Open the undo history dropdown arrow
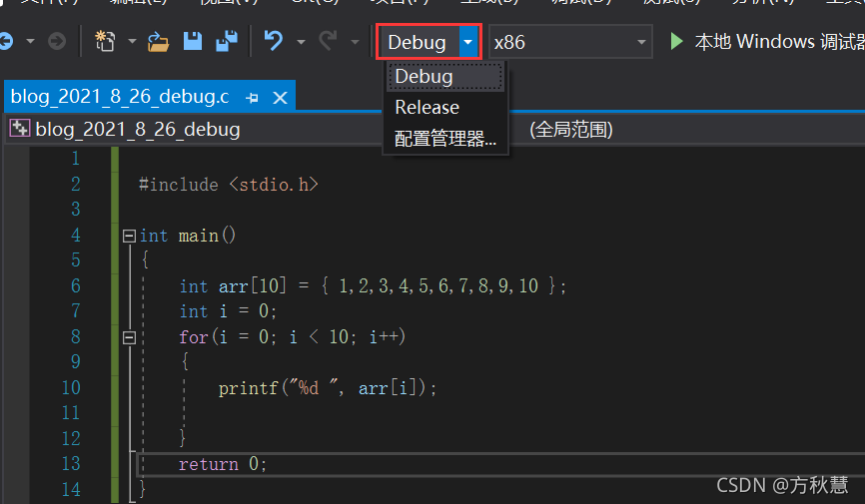The image size is (865, 504). coord(301,41)
